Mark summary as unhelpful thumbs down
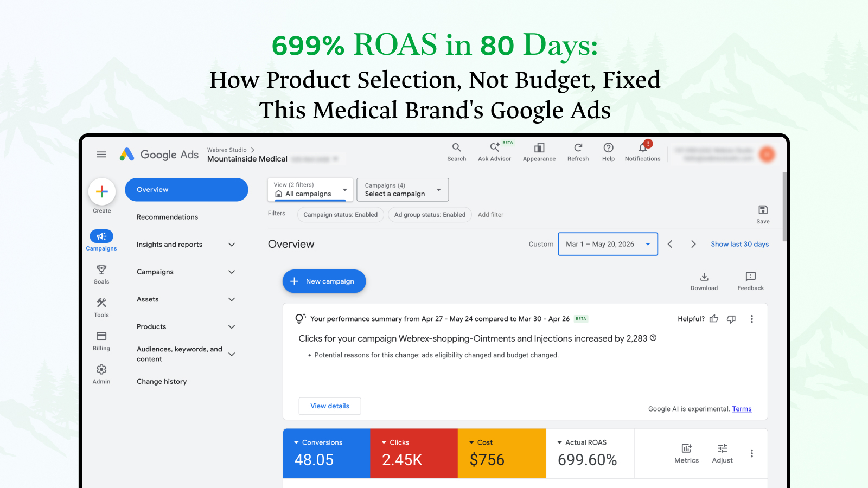868x488 pixels. point(731,319)
